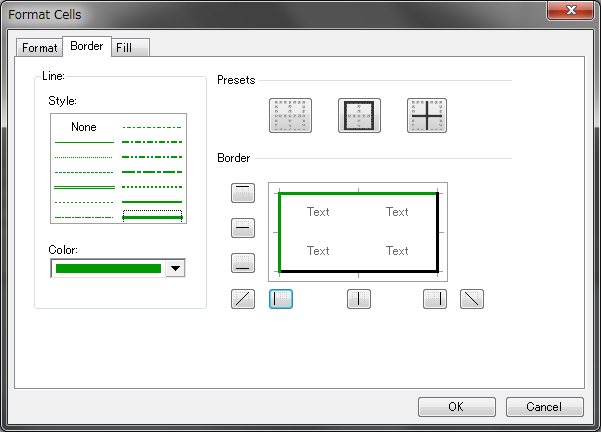Select the medium dash-dot-dot style, third in right column
This screenshot has height=432, width=601.
point(152,157)
